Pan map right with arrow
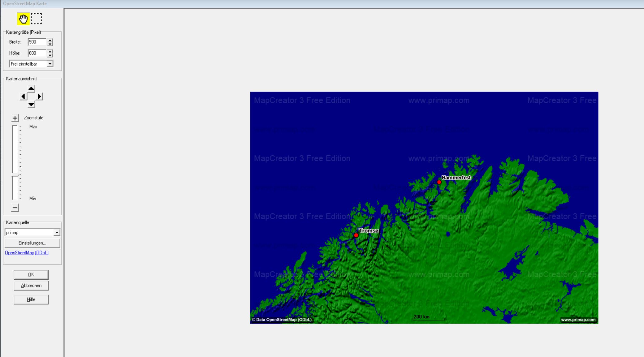Viewport: 644px width, 357px height. click(39, 97)
